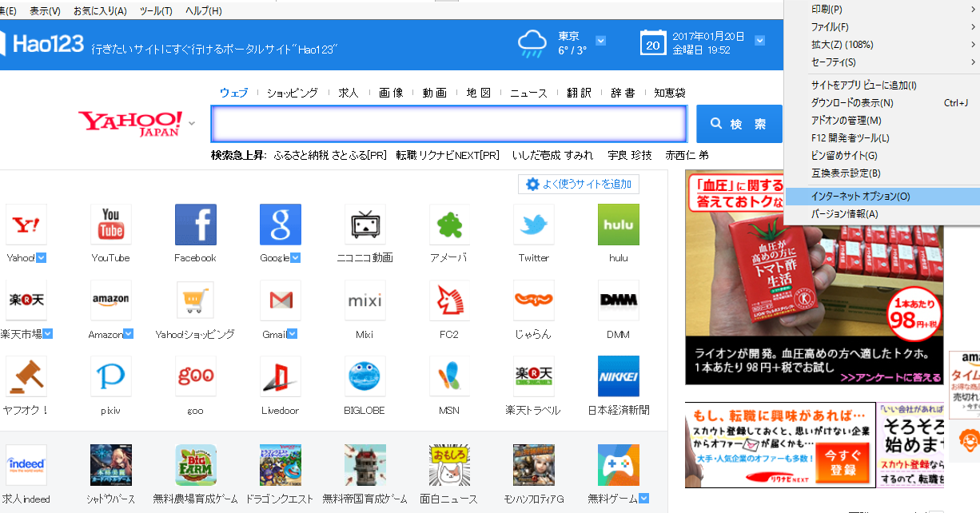
Task: Open the 拡大(Z) zoom submenu
Action: 882,45
